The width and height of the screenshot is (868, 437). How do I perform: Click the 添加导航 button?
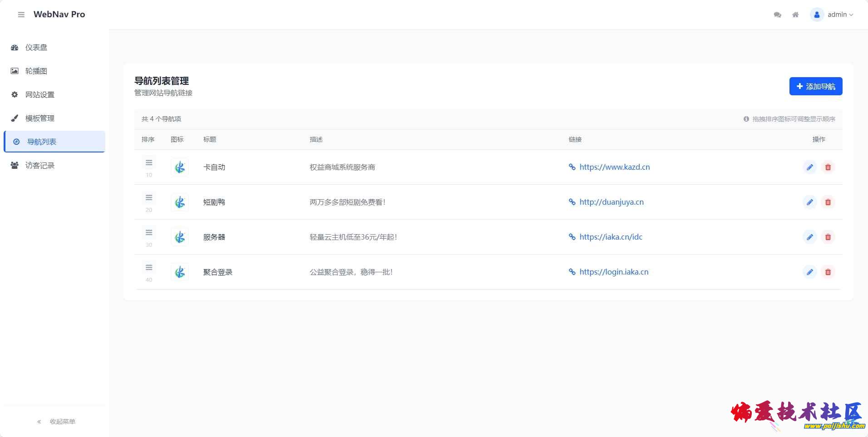pos(815,86)
